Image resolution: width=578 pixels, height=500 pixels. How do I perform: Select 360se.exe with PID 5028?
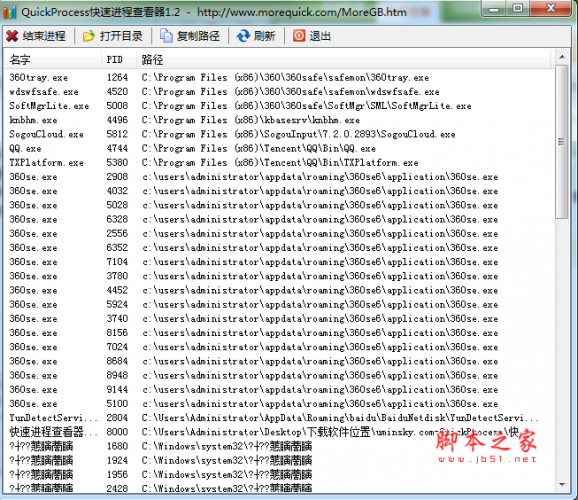(x=279, y=205)
